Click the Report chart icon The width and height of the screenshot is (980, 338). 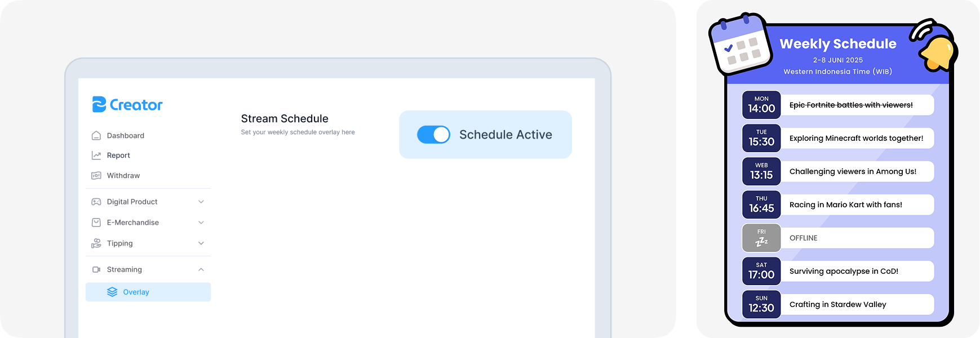click(x=96, y=155)
